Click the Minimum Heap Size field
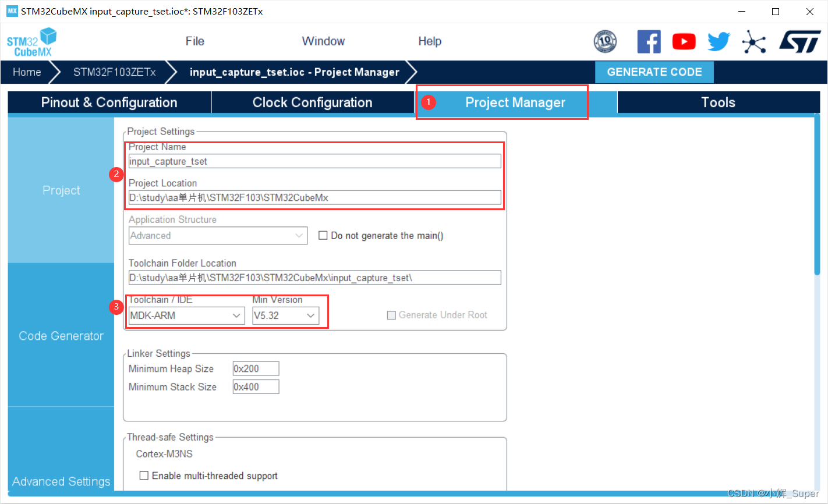The width and height of the screenshot is (828, 504). point(256,368)
